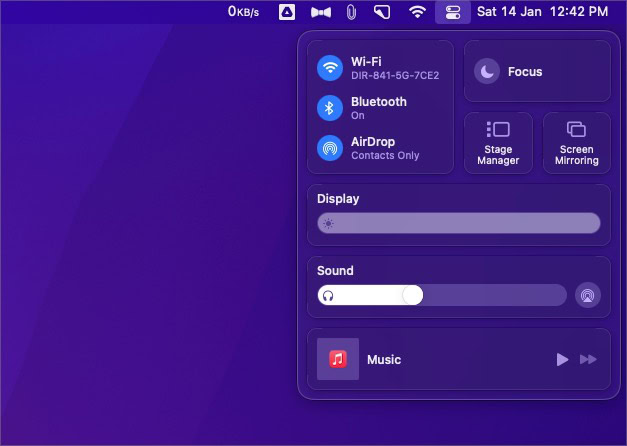627x446 pixels.
Task: Open Screen Mirroring tile
Action: click(577, 143)
